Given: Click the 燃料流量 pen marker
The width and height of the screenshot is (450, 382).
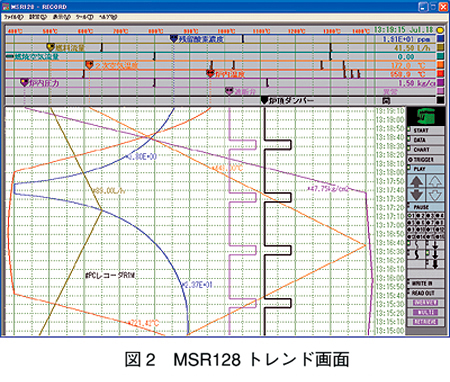Looking at the screenshot, I should (50, 48).
